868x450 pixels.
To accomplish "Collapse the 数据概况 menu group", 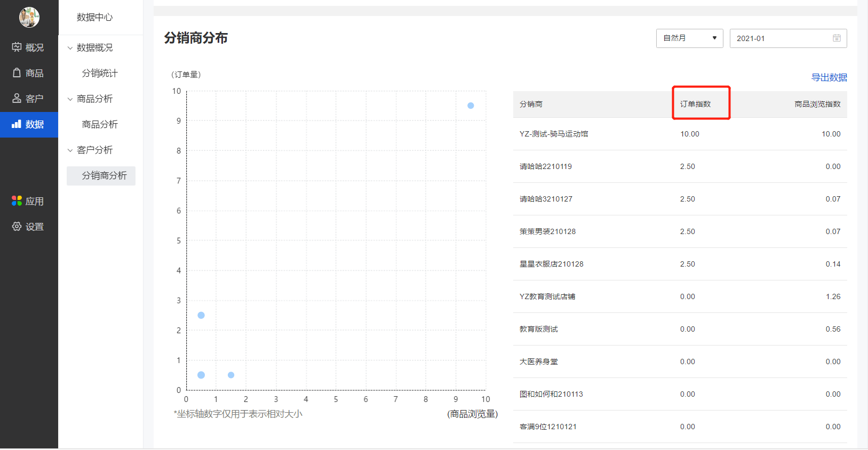I will pyautogui.click(x=70, y=48).
